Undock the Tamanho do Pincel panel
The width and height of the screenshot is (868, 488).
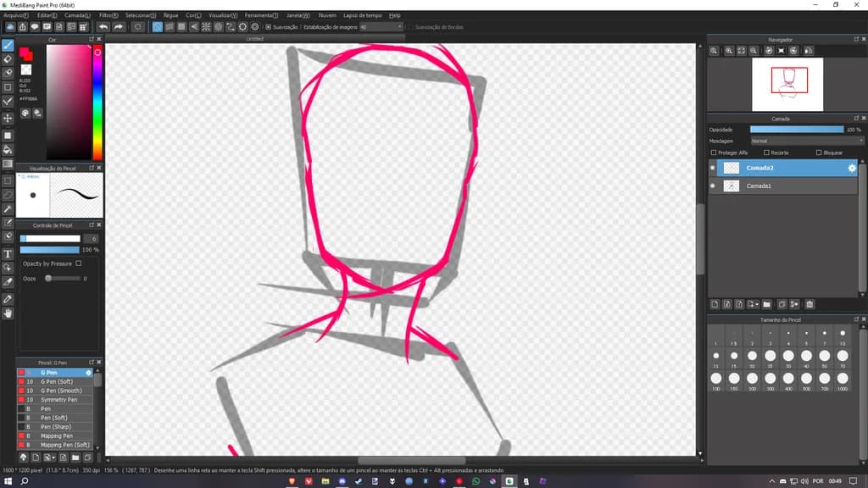tap(856, 319)
